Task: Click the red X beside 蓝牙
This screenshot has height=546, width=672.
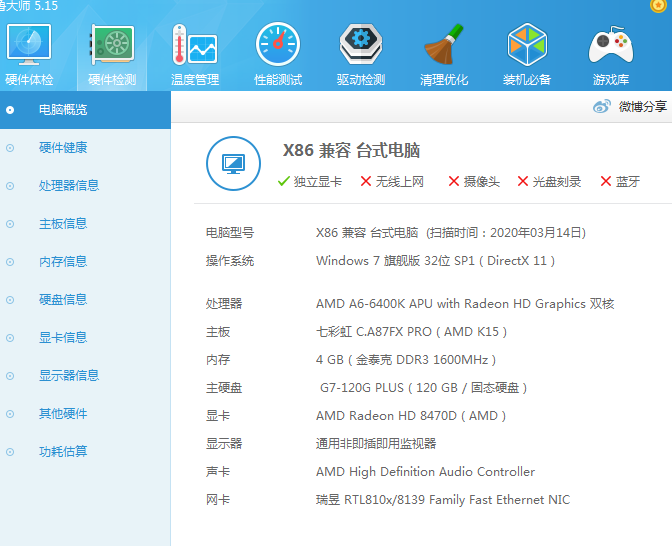Action: (606, 181)
